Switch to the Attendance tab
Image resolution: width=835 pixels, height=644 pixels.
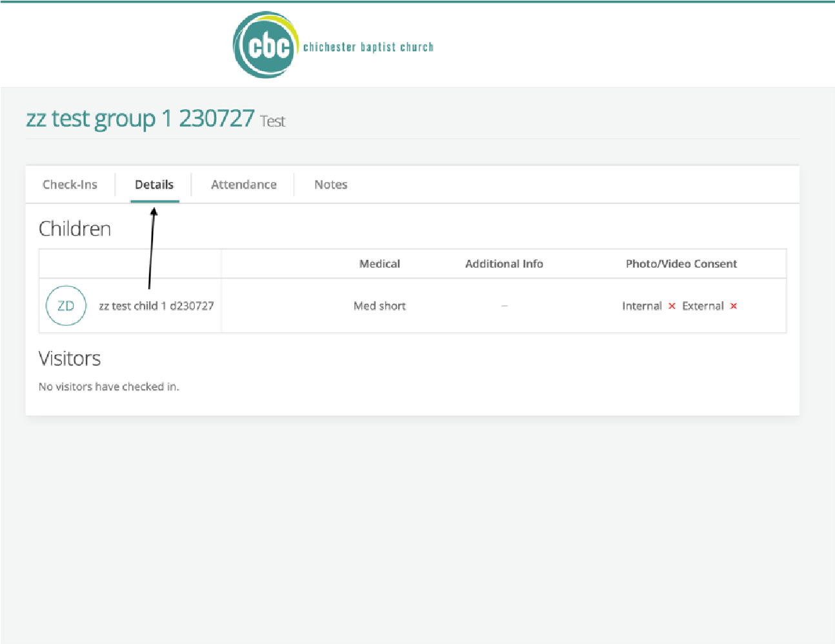coord(243,185)
